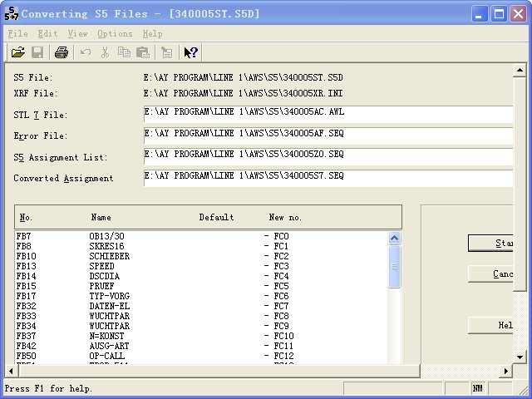Click the Cancel button
Screen dimensions: 532x399
tap(490, 273)
